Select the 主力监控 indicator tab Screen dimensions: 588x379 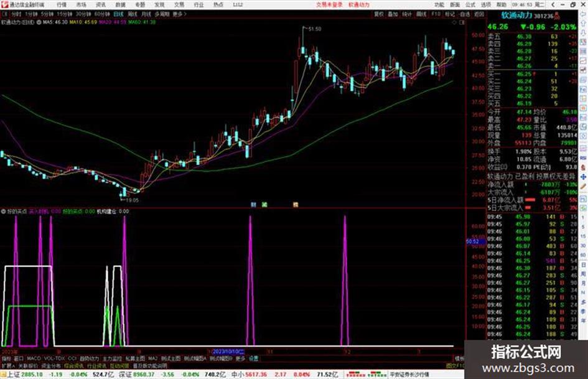pos(112,358)
